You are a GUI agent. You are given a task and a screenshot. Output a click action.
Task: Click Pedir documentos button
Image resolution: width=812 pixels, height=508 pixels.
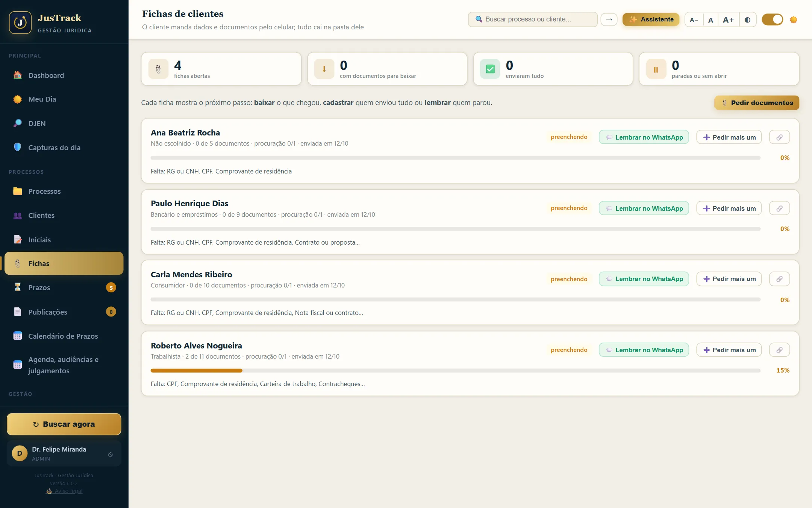click(757, 103)
